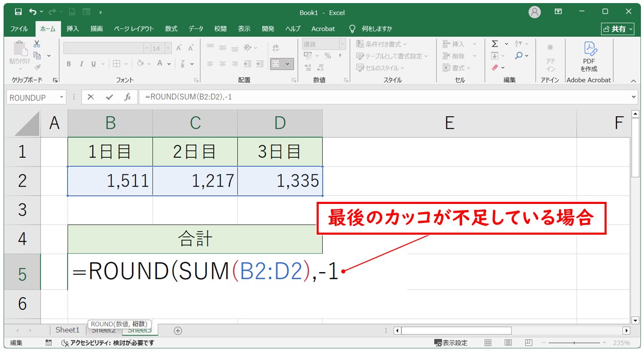Click the Find and Select magnifier icon

pyautogui.click(x=519, y=56)
